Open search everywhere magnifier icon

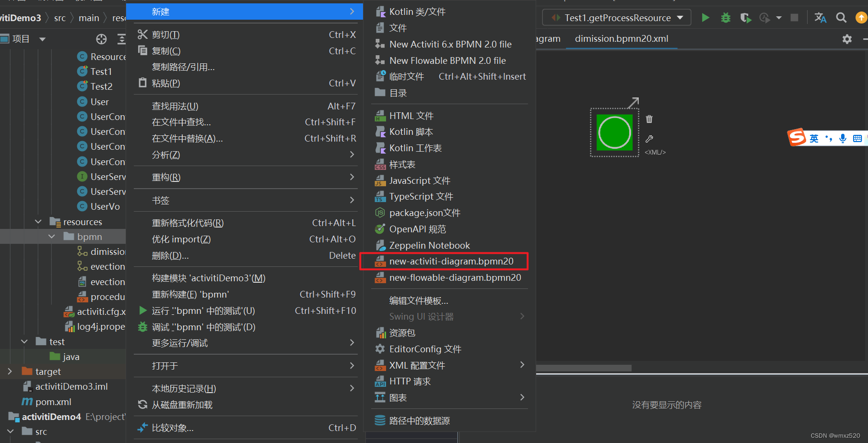(841, 18)
